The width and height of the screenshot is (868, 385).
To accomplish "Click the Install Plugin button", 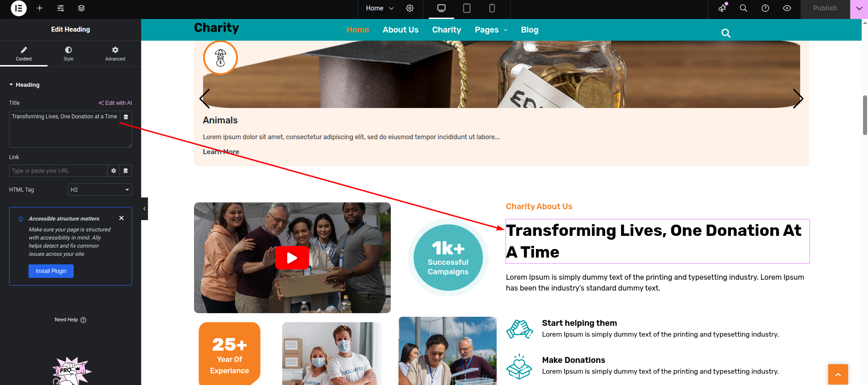I will pos(51,271).
